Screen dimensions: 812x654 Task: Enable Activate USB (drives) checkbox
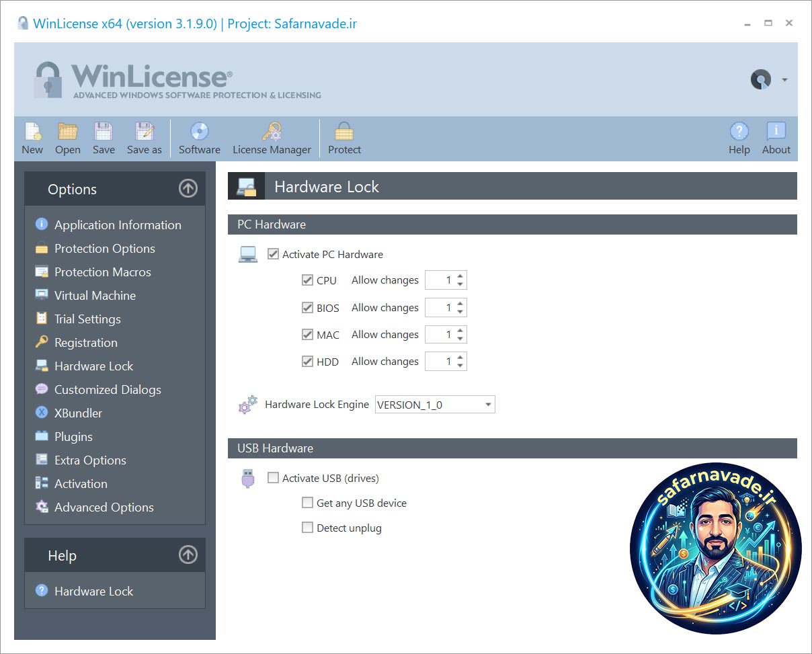(273, 478)
